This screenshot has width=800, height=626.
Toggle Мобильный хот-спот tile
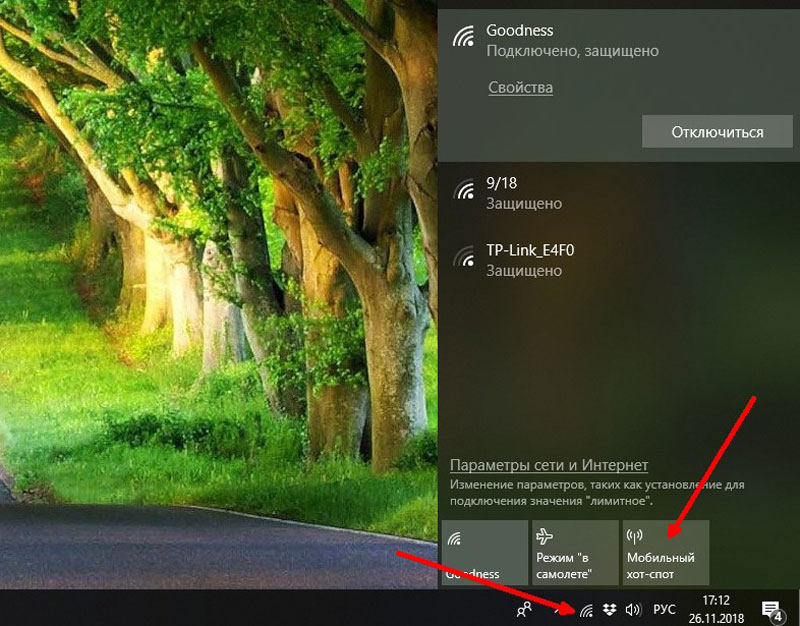click(x=666, y=553)
